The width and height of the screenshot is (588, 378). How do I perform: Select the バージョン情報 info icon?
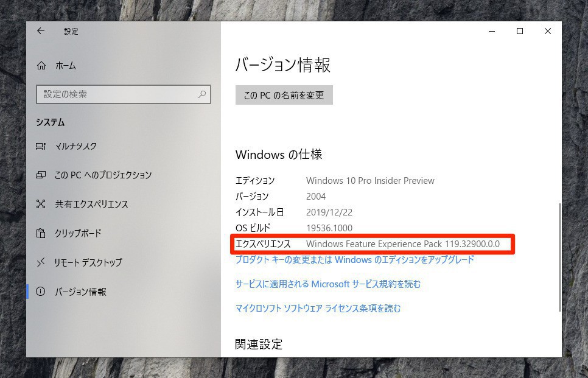[x=41, y=292]
